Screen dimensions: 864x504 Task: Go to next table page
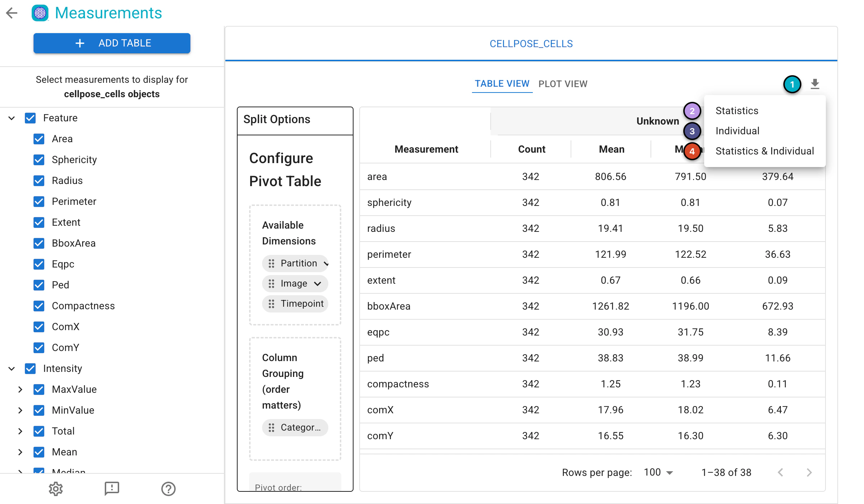[x=809, y=472]
